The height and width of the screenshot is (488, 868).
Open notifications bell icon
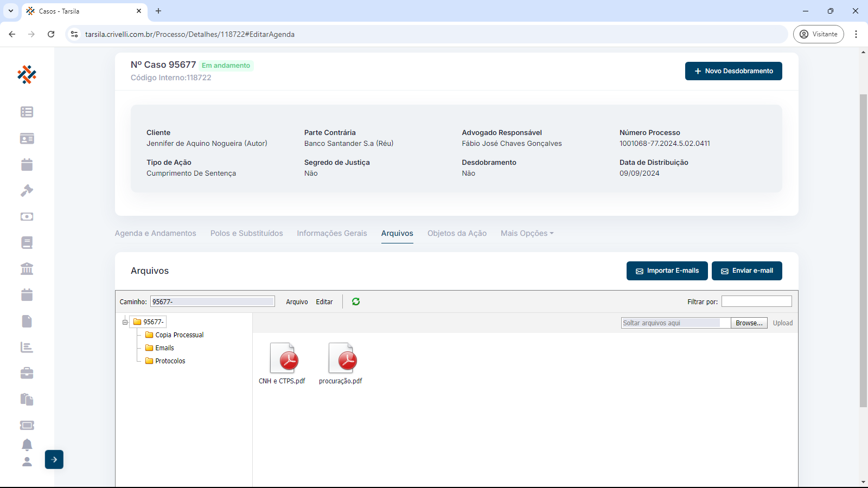click(27, 445)
